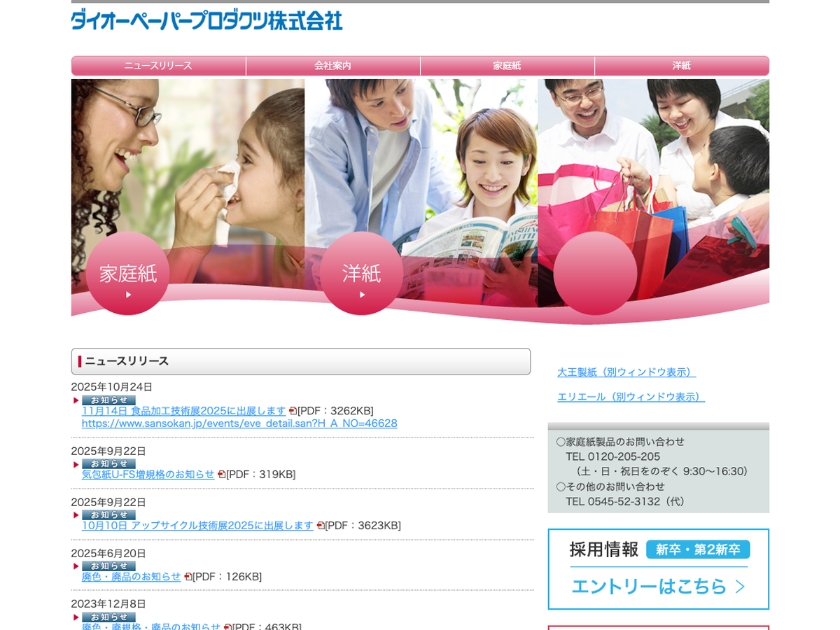The height and width of the screenshot is (630, 840).
Task: Click PDF icon beside 食品加工技術展2025 link
Action: [x=293, y=411]
